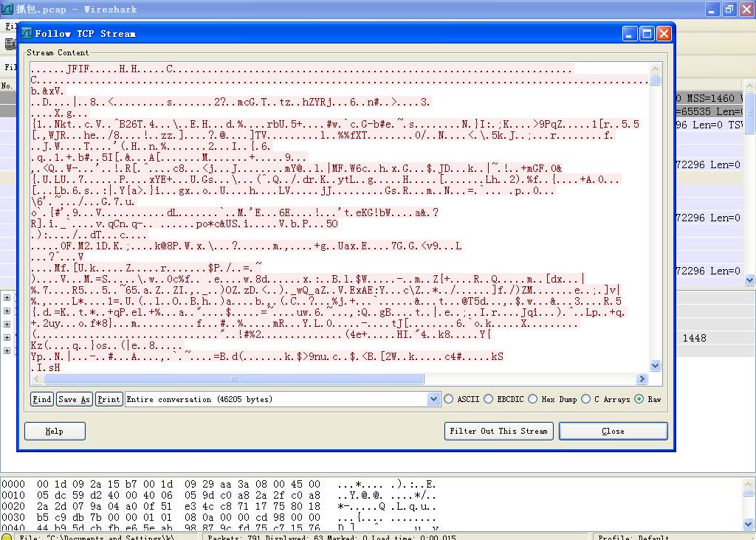
Task: Click the hex dump scroll up arrow
Action: click(748, 483)
